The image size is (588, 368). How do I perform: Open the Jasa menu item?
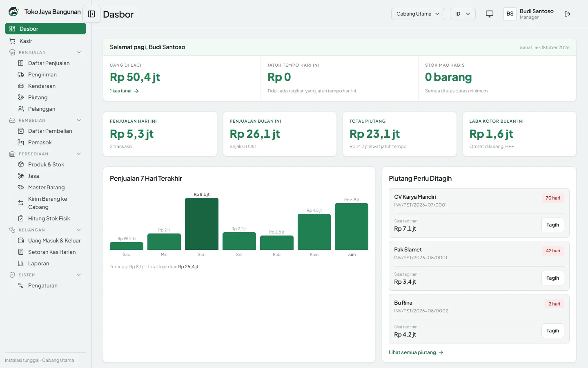(x=50, y=176)
